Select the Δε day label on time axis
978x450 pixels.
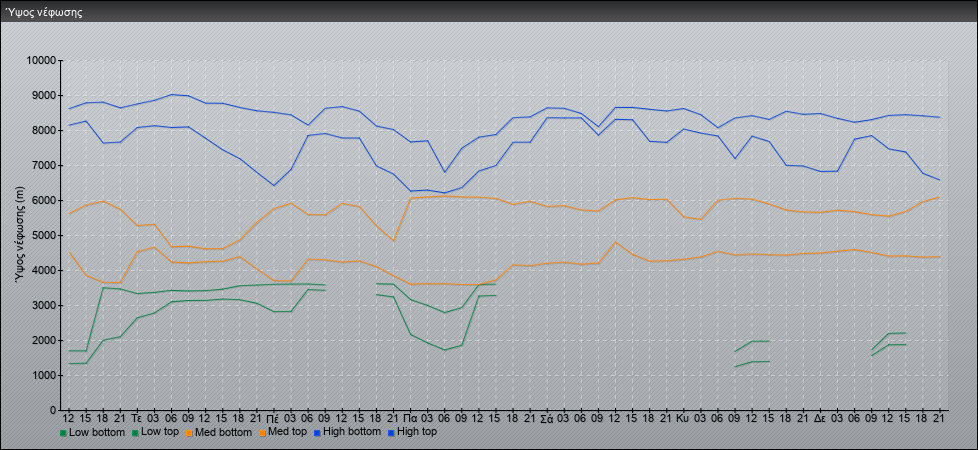(820, 418)
